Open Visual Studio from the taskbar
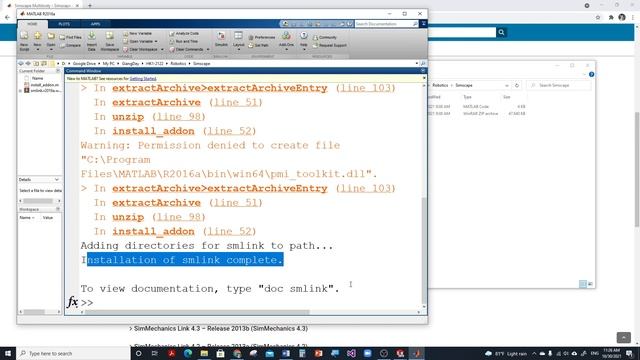640x360 pixels. pos(351,353)
